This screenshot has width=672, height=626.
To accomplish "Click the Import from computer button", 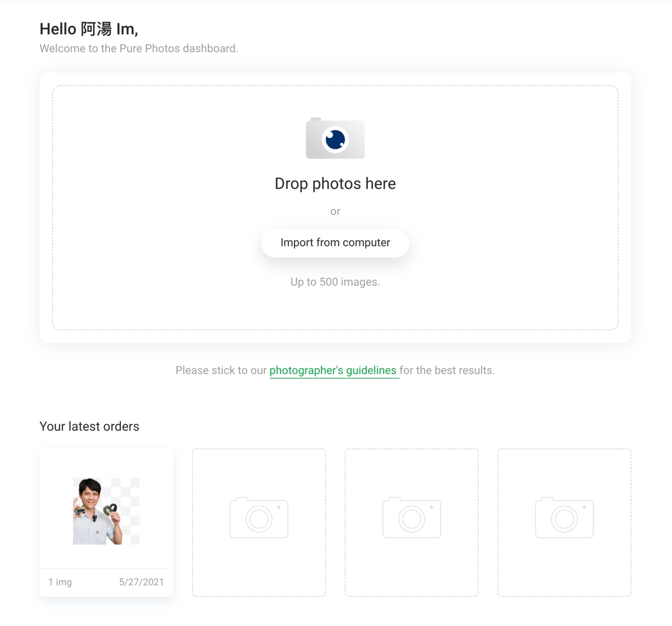I will [335, 243].
